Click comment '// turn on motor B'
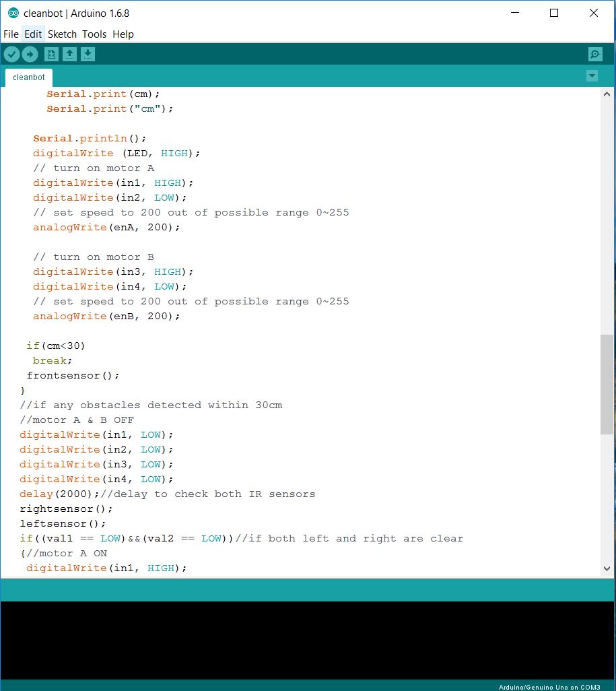The image size is (616, 691). [94, 257]
